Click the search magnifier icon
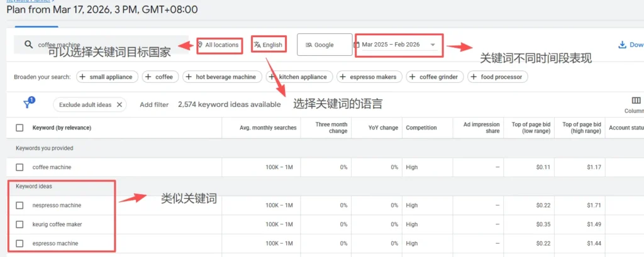This screenshot has height=257, width=644. 28,45
